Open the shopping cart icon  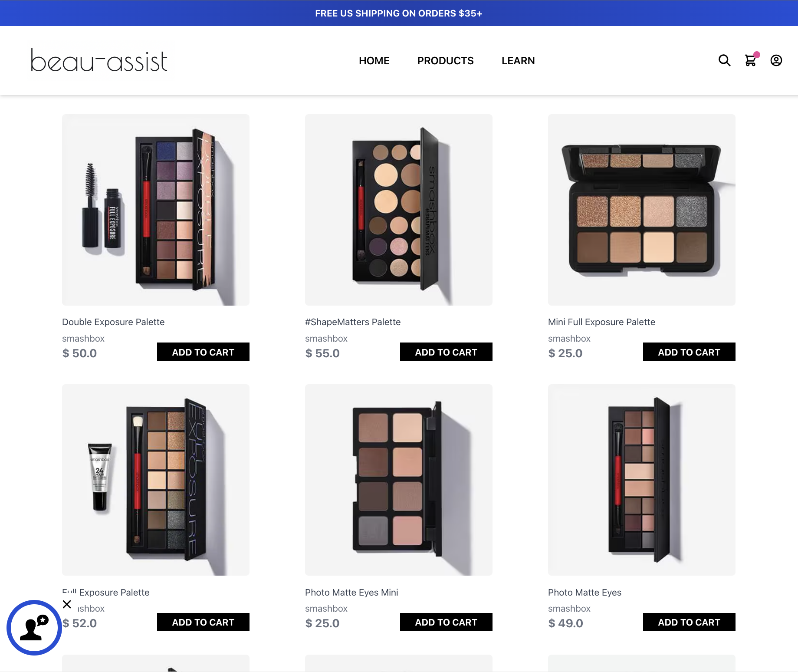pyautogui.click(x=751, y=60)
